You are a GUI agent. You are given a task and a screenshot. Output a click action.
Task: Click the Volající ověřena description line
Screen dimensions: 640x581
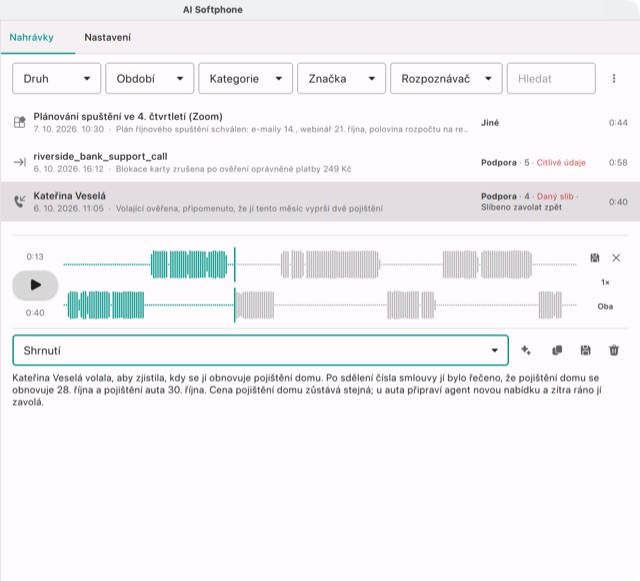point(249,209)
